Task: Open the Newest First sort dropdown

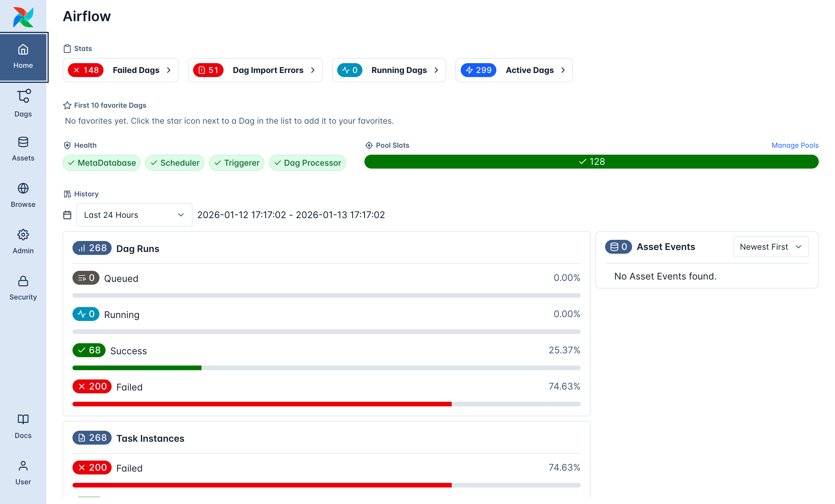Action: (x=771, y=247)
